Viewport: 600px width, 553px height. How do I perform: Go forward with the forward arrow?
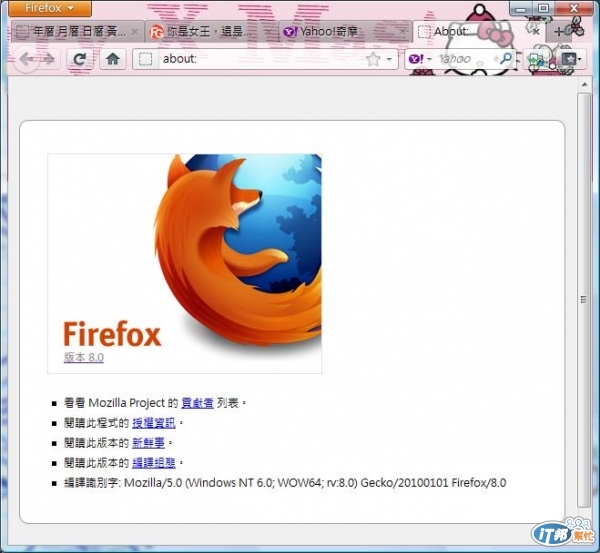[49, 59]
